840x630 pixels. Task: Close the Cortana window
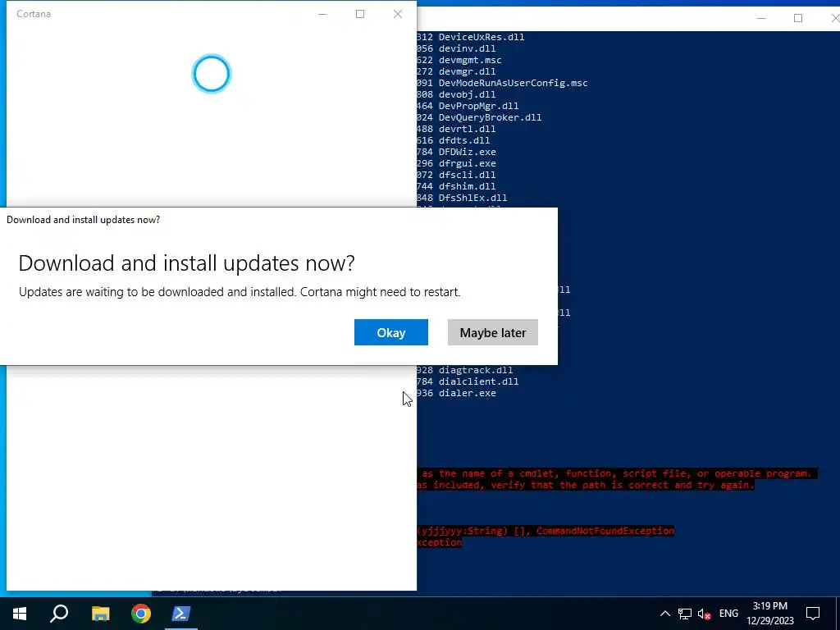[x=398, y=14]
